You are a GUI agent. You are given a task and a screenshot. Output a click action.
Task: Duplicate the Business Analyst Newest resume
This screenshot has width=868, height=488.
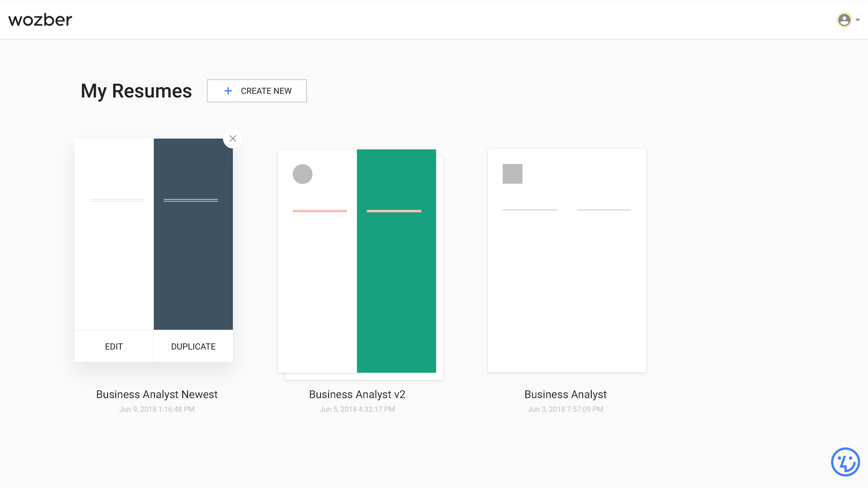pyautogui.click(x=193, y=347)
